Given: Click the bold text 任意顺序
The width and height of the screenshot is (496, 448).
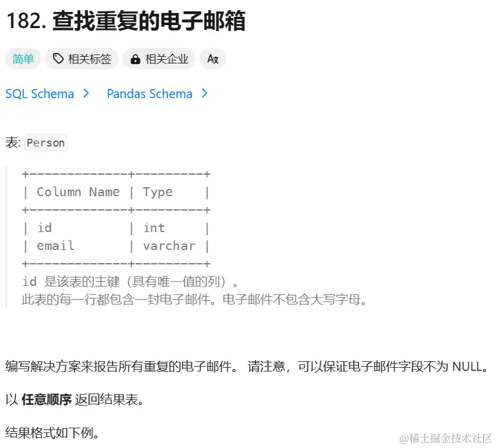Looking at the screenshot, I should coord(47,400).
